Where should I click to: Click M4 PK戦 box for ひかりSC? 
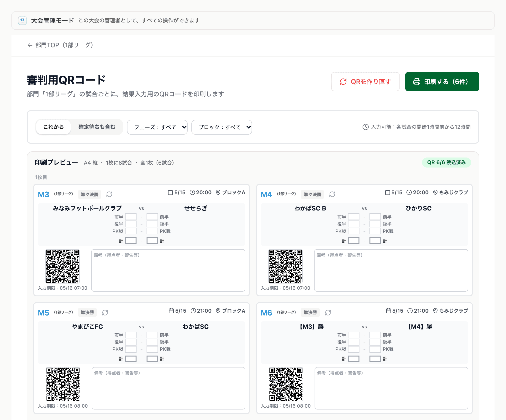tap(375, 231)
